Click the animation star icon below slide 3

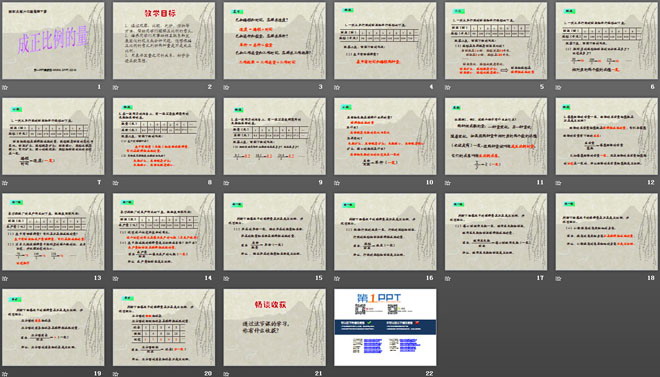[x=226, y=88]
